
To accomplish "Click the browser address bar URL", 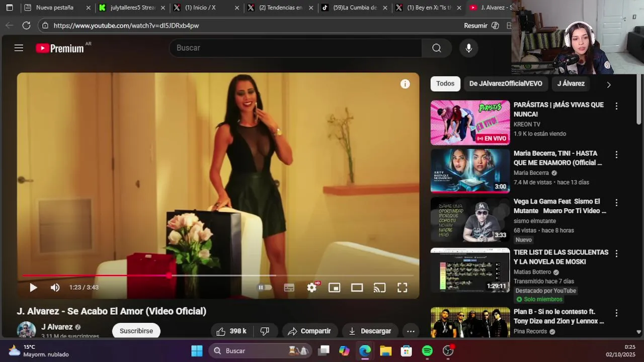I will click(x=126, y=25).
